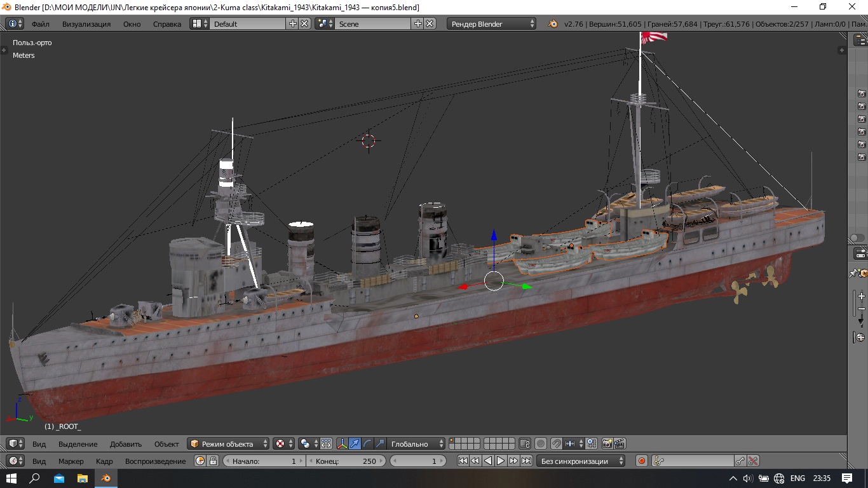Click the Начало start frame field
This screenshot has width=868, height=488.
pyautogui.click(x=264, y=461)
